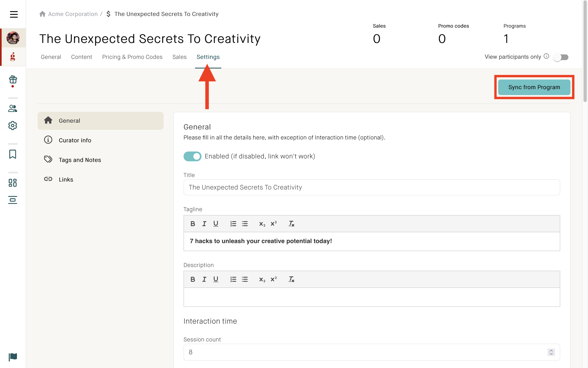Viewport: 588px width, 368px height.
Task: Open the bookmark icon in sidebar
Action: point(13,154)
